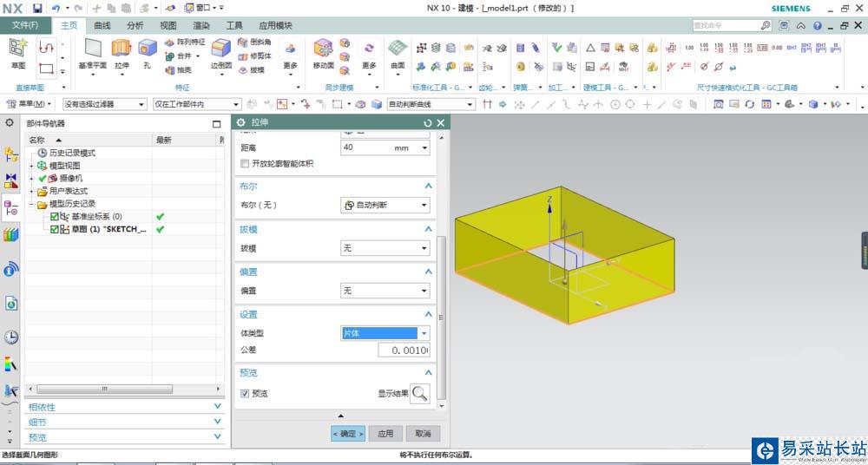Select the 移动面 move face tool
Image resolution: width=868 pixels, height=465 pixels.
(323, 49)
